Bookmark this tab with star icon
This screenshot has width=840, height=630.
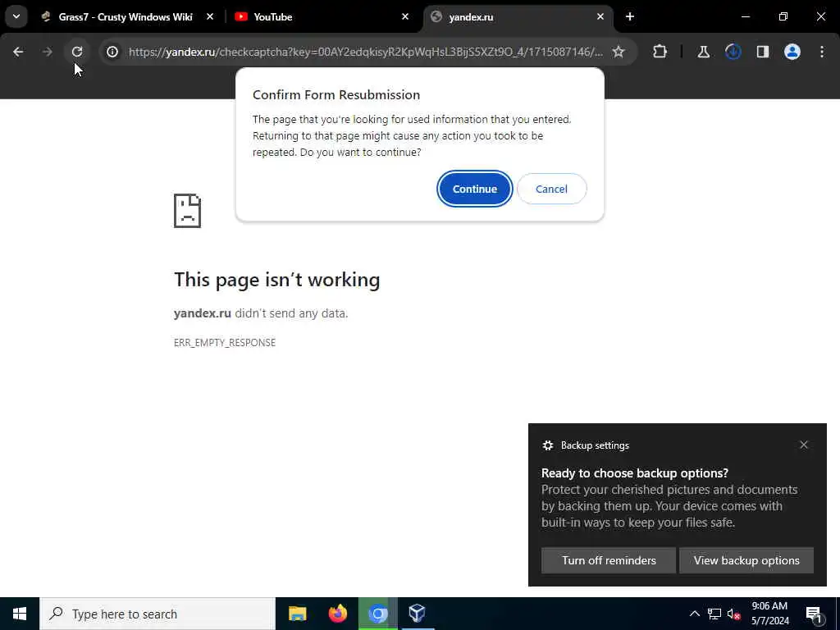pyautogui.click(x=619, y=52)
